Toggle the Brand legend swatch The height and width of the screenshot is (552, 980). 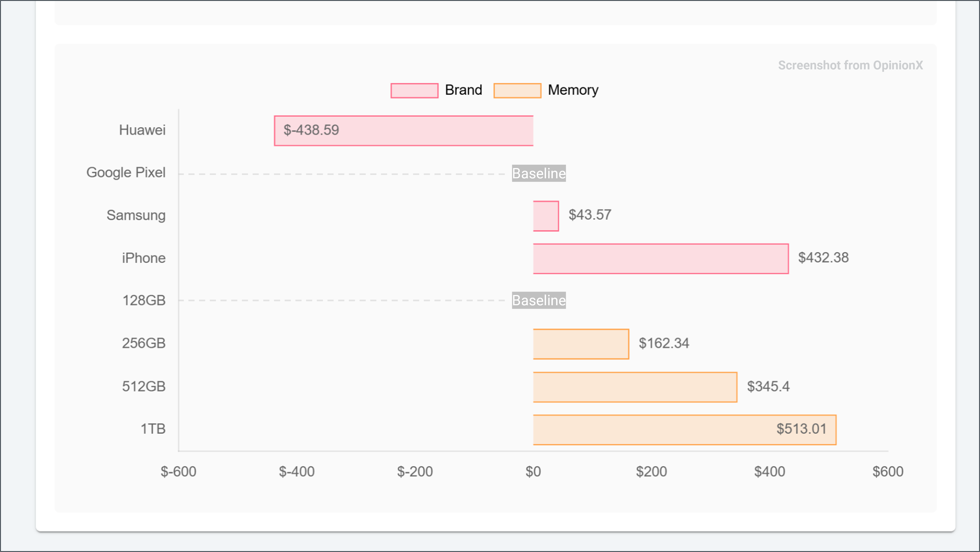point(414,90)
